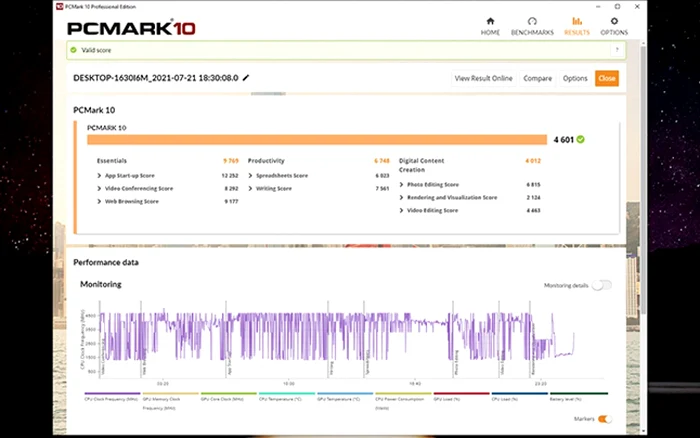This screenshot has height=438, width=700.
Task: Click the Photo Editing value 6 815
Action: pyautogui.click(x=533, y=184)
